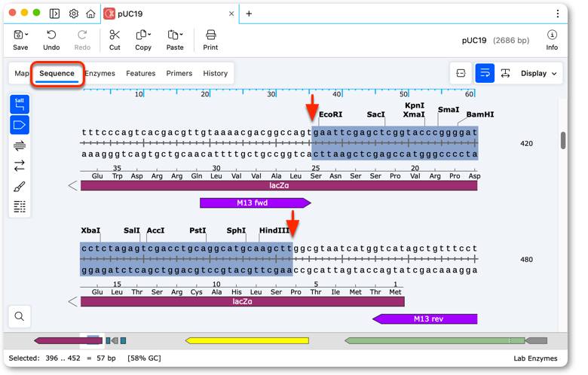Viewport: 588px width, 375px height.
Task: Click the green feature in minimap
Action: click(x=435, y=340)
